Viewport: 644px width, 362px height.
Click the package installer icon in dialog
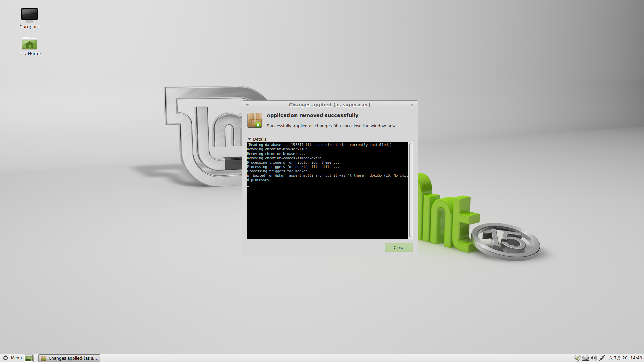click(x=255, y=121)
